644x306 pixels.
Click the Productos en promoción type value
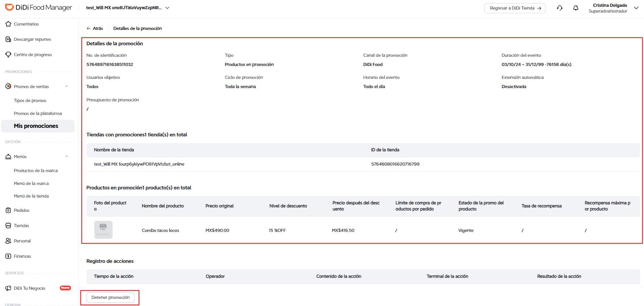249,64
